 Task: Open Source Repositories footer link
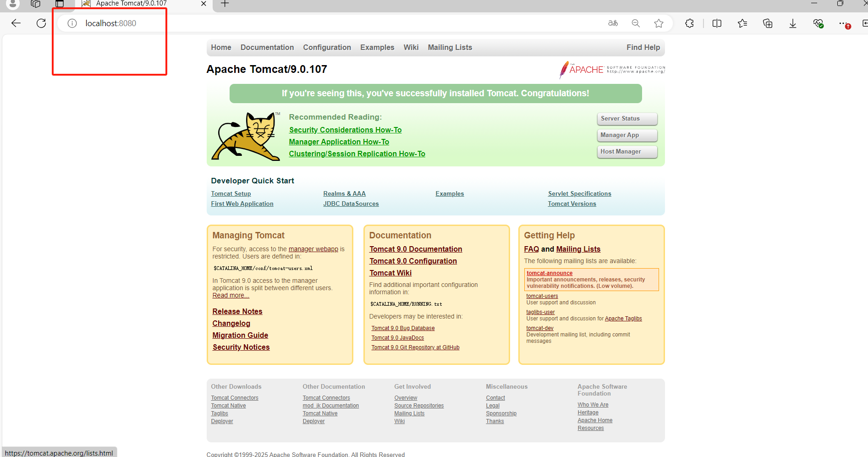[x=419, y=406]
